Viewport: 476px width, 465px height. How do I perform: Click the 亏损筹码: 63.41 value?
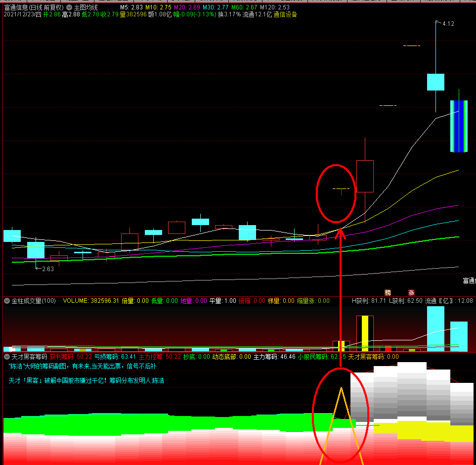click(115, 357)
